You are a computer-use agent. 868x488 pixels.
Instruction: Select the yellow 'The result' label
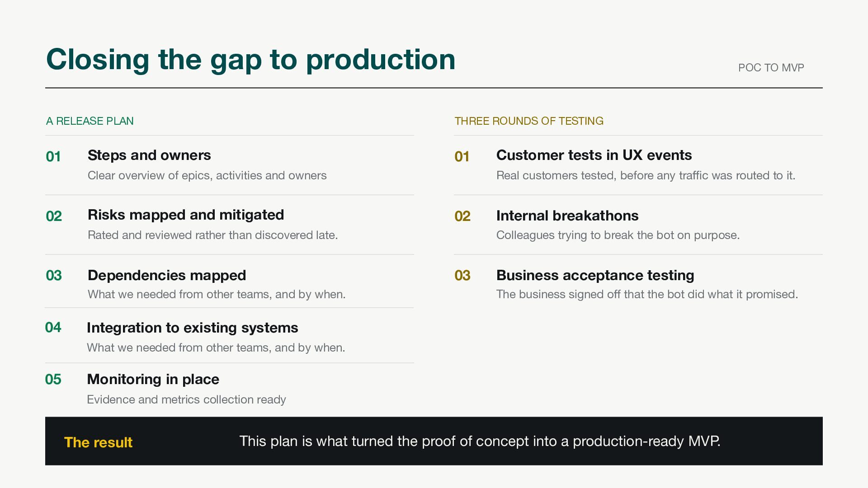98,442
